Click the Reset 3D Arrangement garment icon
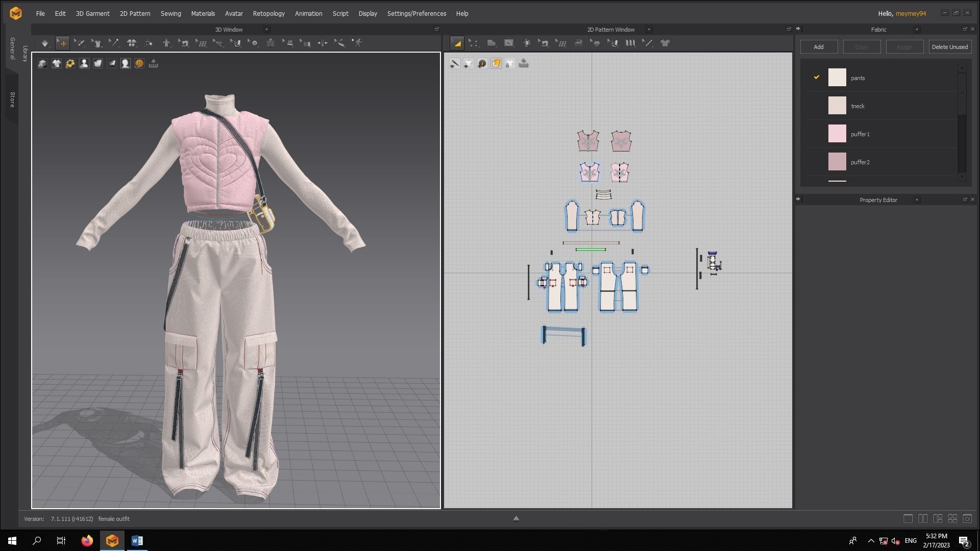 coord(132,43)
